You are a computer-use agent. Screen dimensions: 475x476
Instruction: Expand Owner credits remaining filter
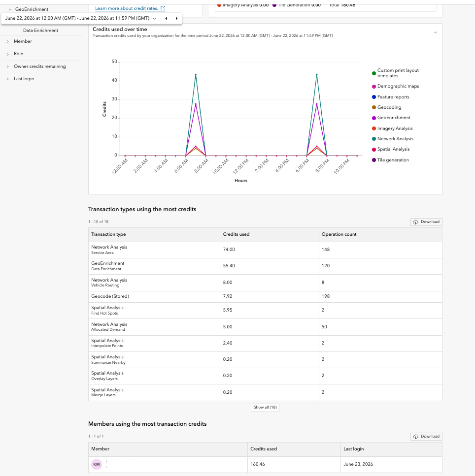point(42,66)
